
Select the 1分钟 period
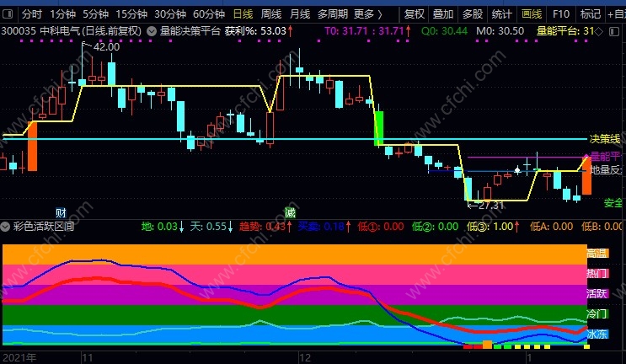(63, 15)
